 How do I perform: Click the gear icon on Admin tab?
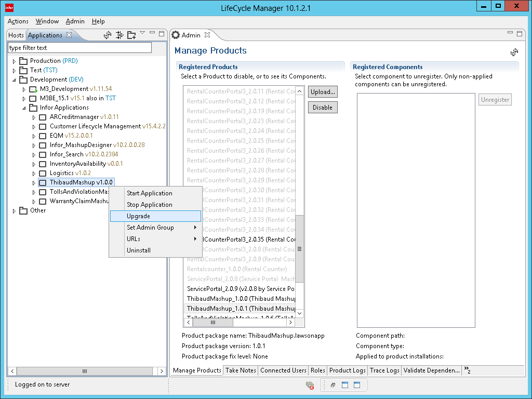176,35
